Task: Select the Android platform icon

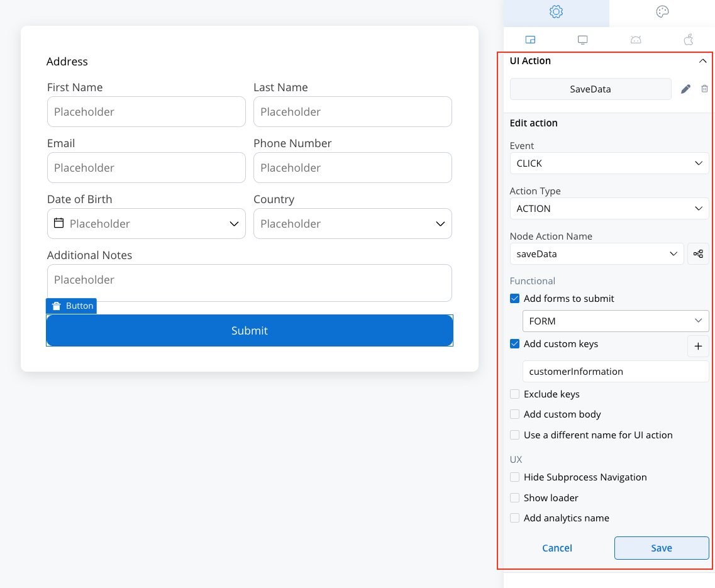Action: point(636,40)
